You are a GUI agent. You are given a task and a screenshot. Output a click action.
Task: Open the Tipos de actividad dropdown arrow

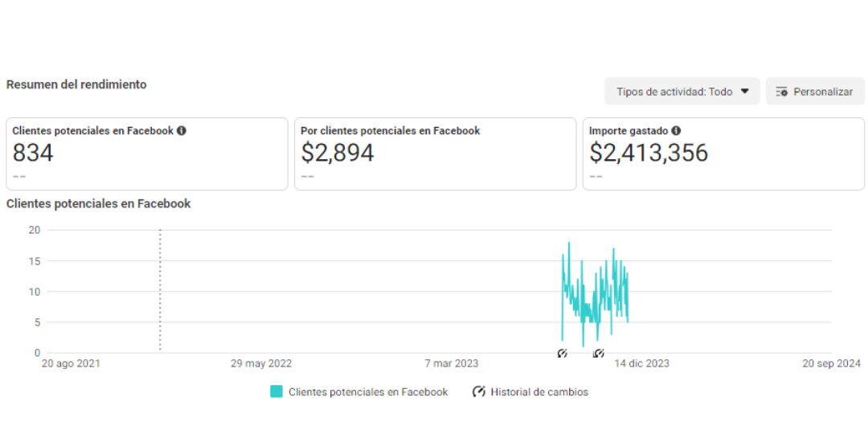[x=744, y=92]
